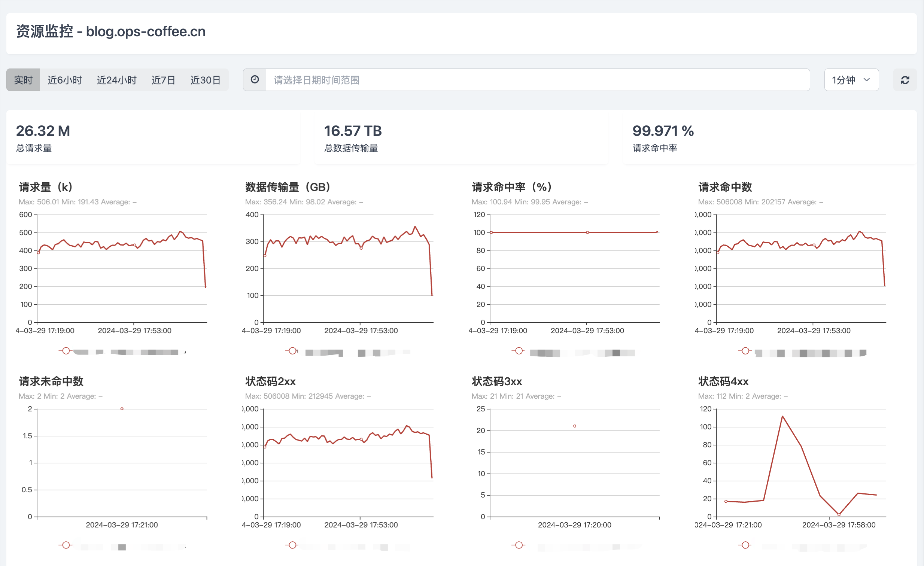Image resolution: width=924 pixels, height=566 pixels.
Task: Click the data point in 状态码3xx chart
Action: 574,426
